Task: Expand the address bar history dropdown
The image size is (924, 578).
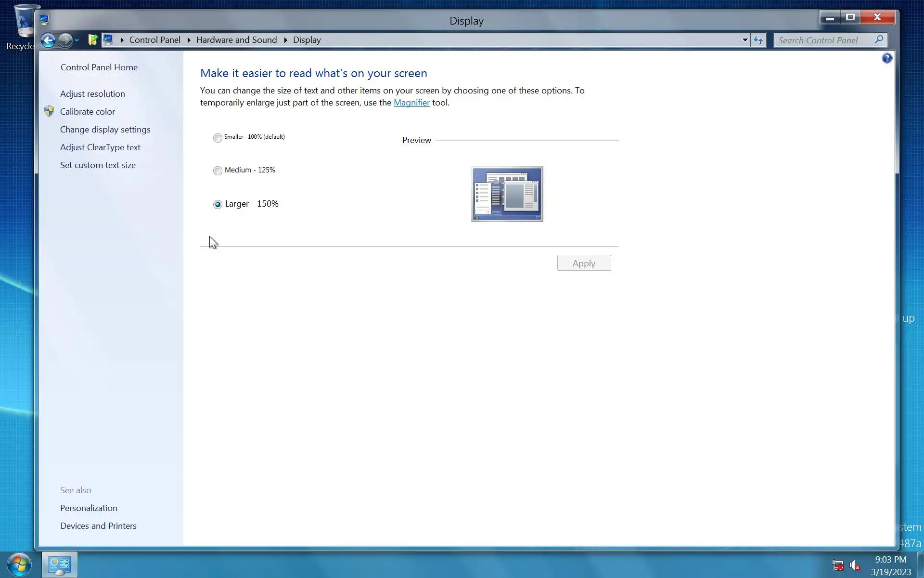Action: tap(744, 40)
